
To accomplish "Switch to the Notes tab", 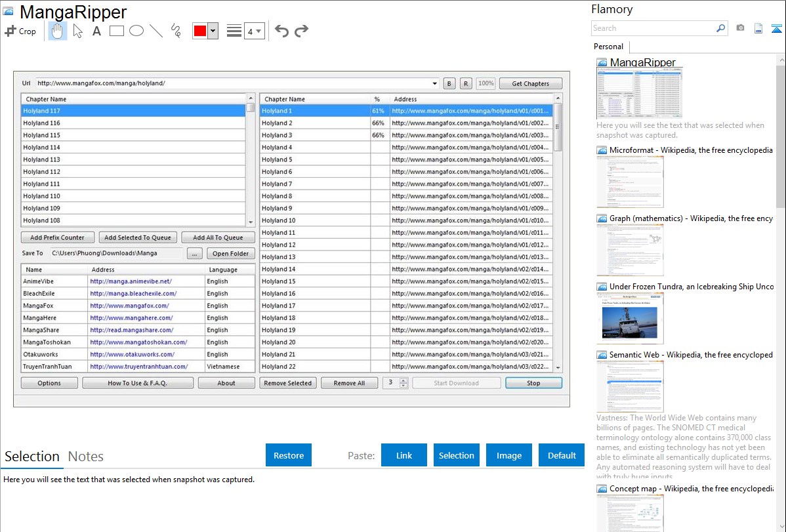I will 85,457.
